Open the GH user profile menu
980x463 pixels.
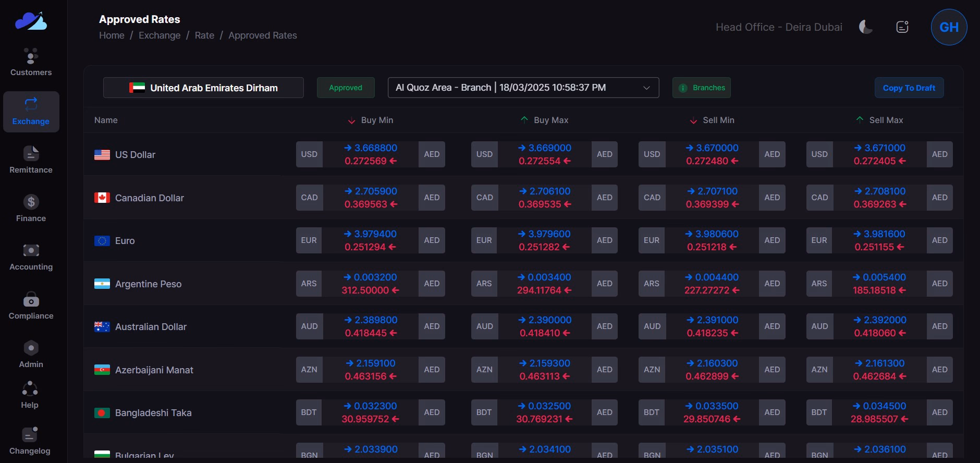(x=949, y=27)
